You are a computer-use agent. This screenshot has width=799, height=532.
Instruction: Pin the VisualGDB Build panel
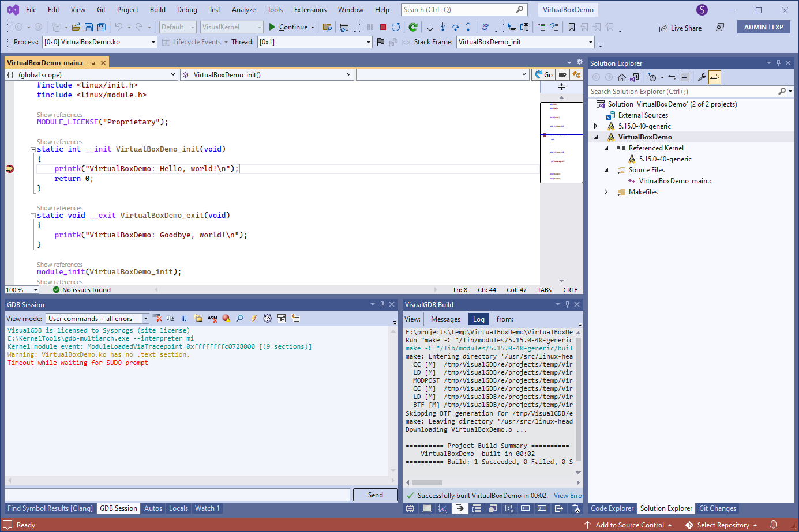tap(567, 304)
